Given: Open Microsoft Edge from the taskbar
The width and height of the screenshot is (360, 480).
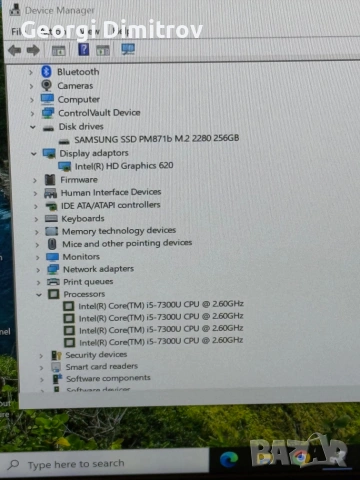Looking at the screenshot, I should coord(229,460).
